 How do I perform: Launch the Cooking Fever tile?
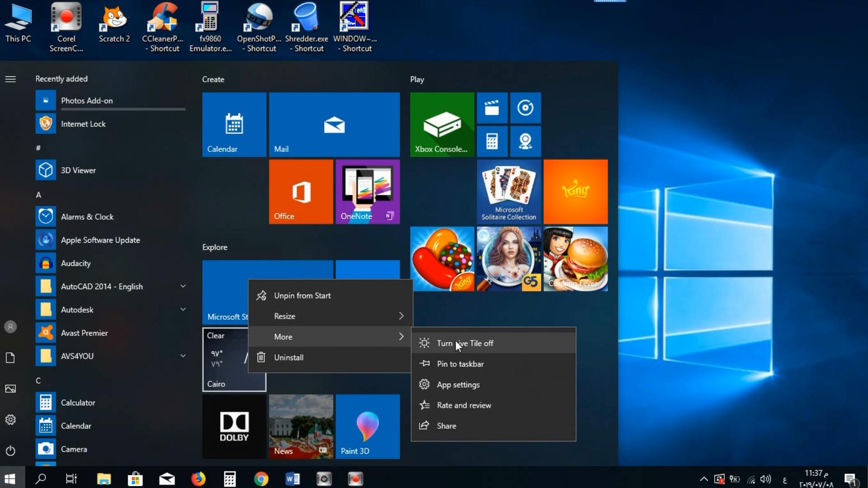576,259
